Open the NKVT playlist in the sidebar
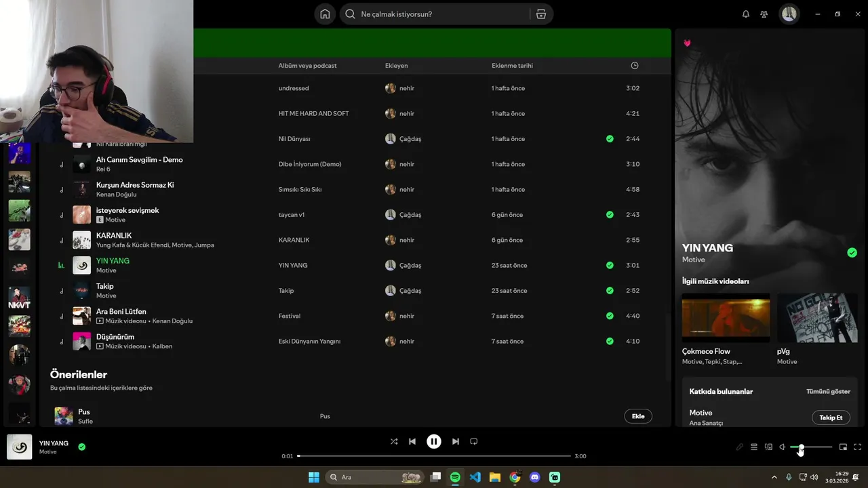 point(19,297)
